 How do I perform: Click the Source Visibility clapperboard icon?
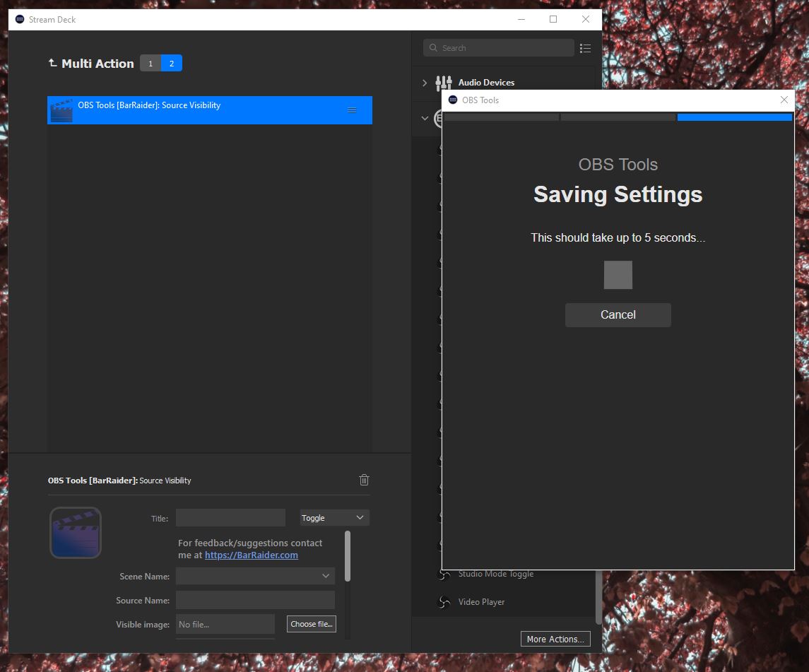pyautogui.click(x=61, y=110)
